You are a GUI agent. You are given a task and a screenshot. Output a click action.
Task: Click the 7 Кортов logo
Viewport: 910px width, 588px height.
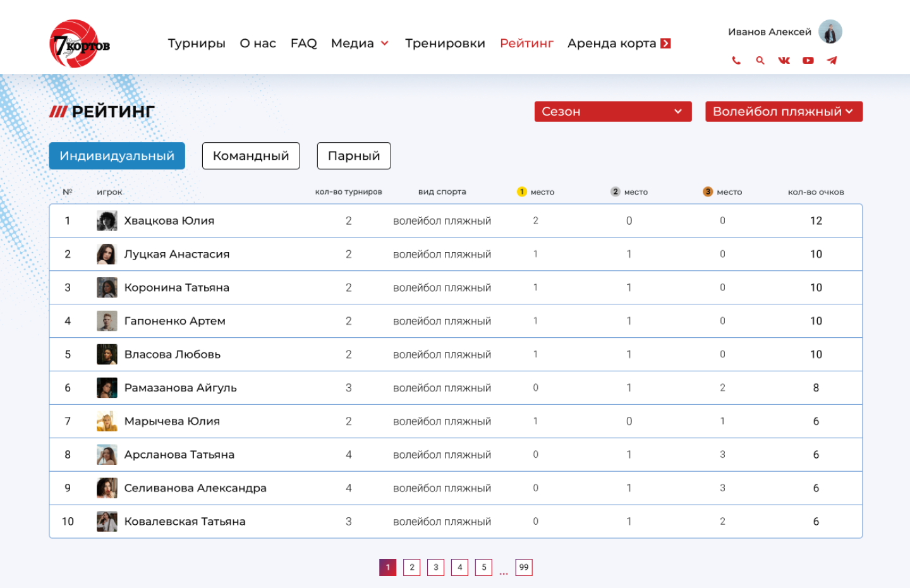coord(79,44)
